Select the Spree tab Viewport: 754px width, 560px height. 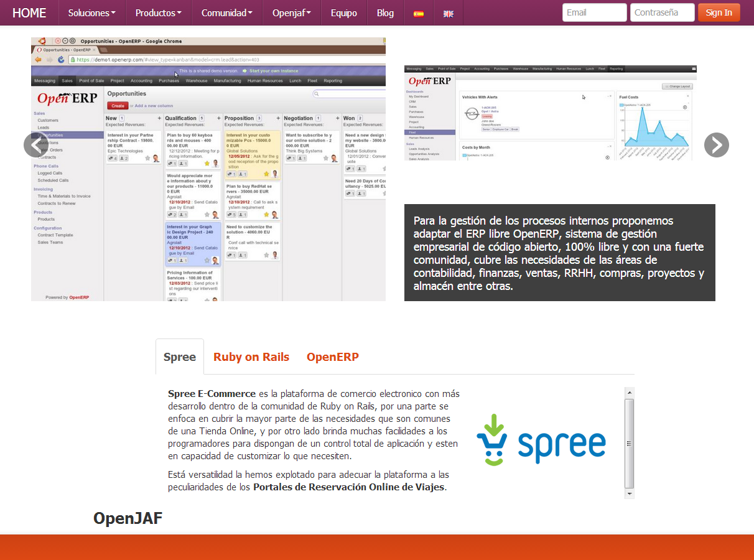point(180,357)
